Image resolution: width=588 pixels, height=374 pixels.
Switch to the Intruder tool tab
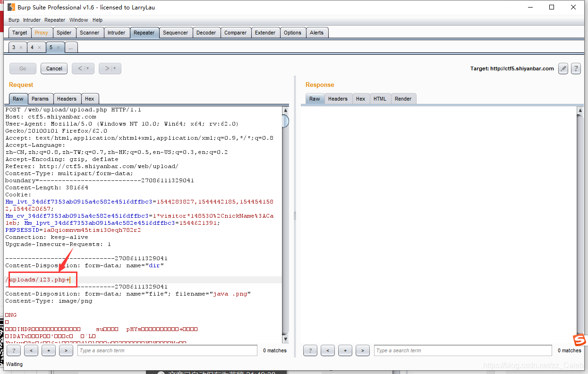click(x=117, y=33)
